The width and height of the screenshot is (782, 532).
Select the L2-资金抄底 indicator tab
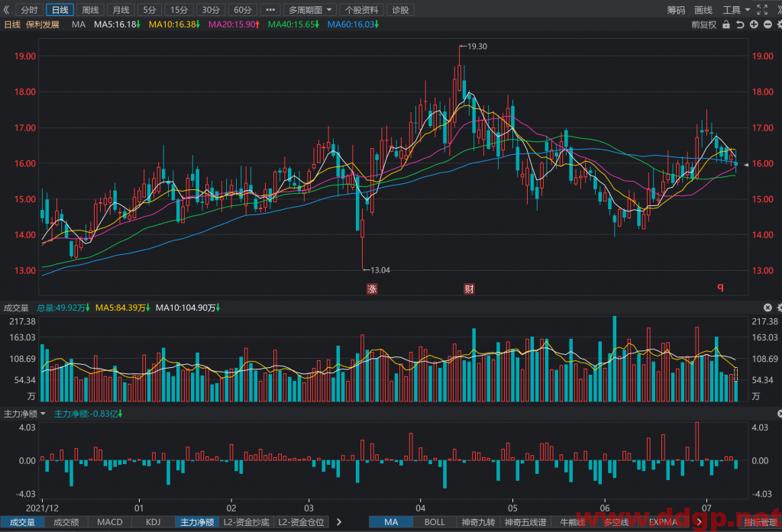click(247, 522)
